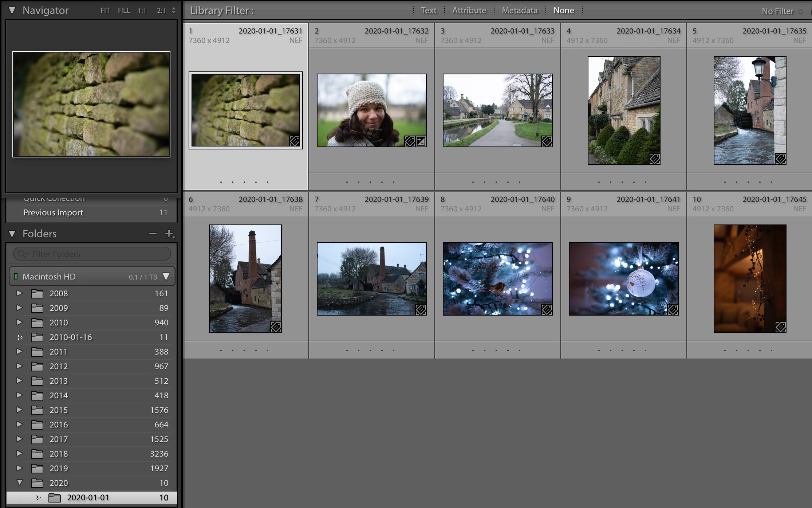Set navigator zoom to 1:1

[142, 11]
